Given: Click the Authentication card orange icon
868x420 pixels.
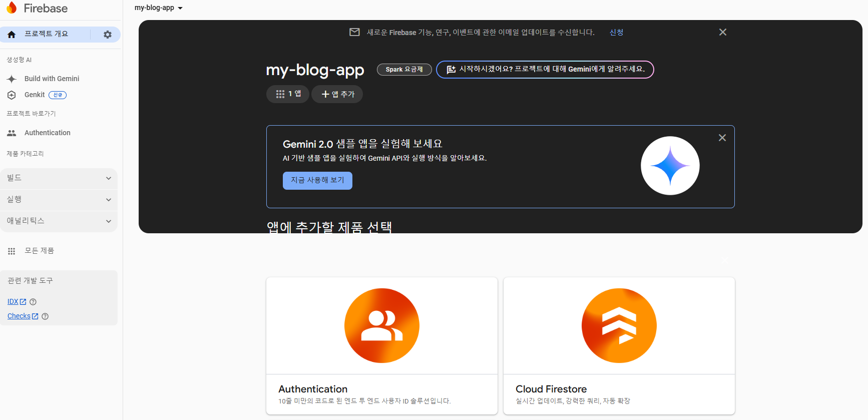Looking at the screenshot, I should click(382, 325).
